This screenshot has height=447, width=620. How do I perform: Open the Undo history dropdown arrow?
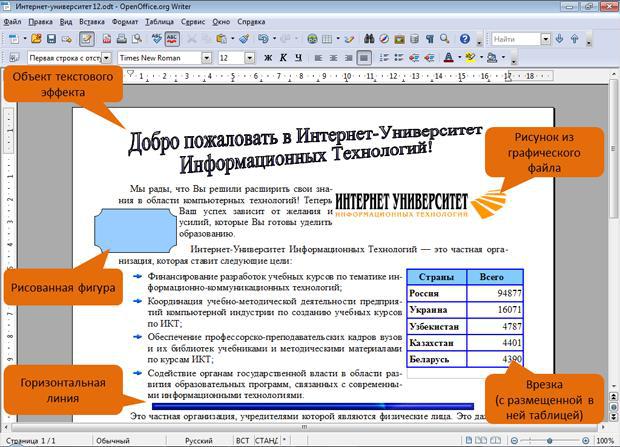[274, 39]
